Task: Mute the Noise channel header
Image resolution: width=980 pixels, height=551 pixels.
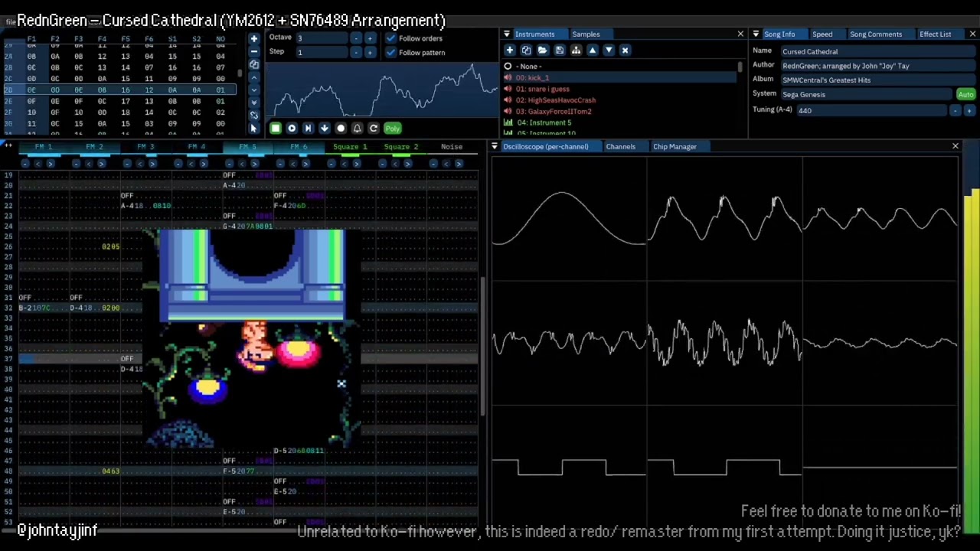Action: (x=452, y=147)
